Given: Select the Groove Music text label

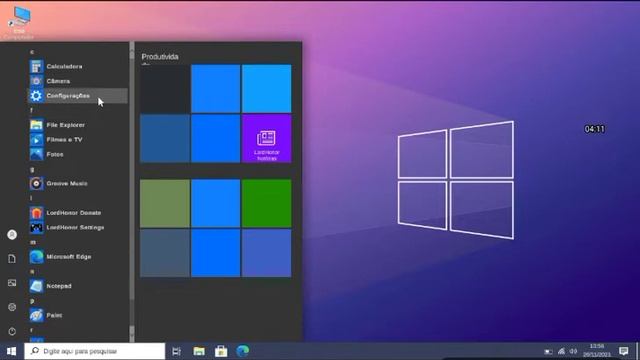Looking at the screenshot, I should pos(67,184).
